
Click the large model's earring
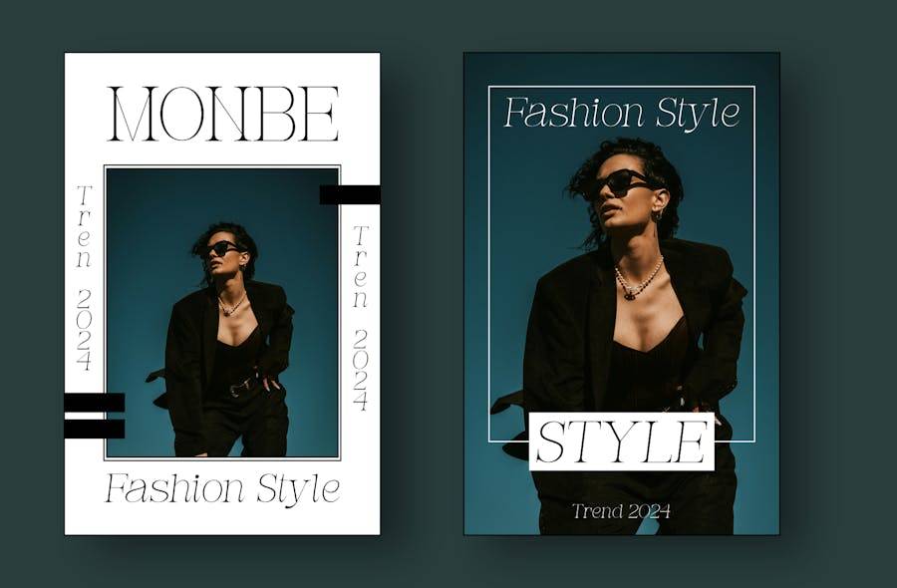[x=658, y=214]
